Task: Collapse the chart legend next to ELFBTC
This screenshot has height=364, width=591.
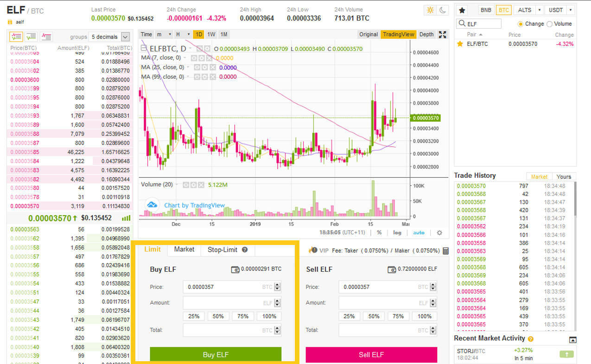Action: pyautogui.click(x=143, y=49)
